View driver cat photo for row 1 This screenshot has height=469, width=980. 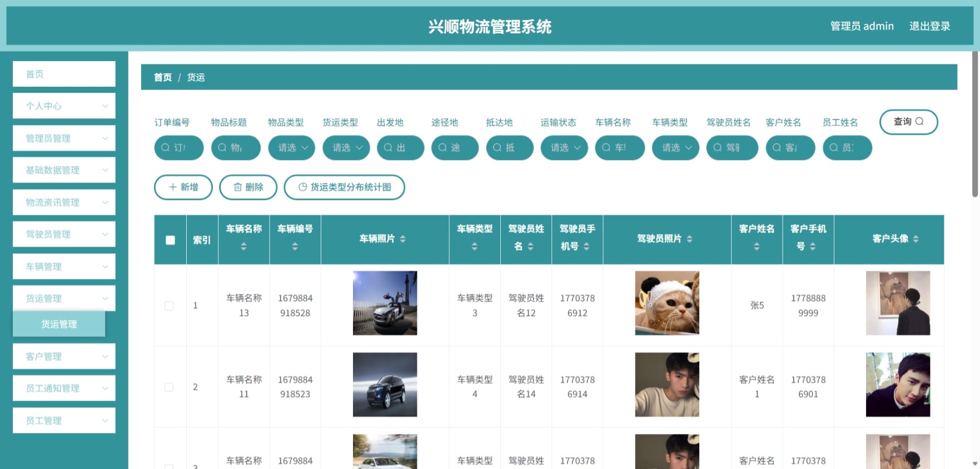[x=667, y=303]
